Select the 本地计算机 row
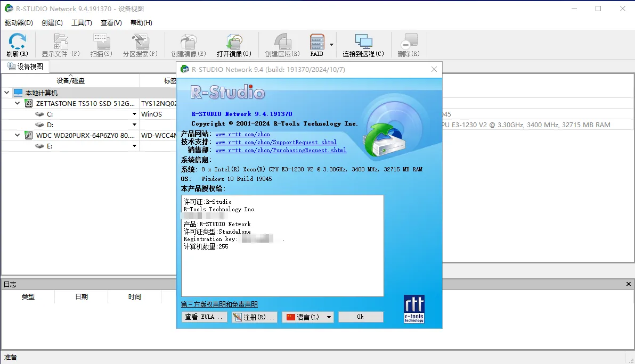 coord(89,93)
